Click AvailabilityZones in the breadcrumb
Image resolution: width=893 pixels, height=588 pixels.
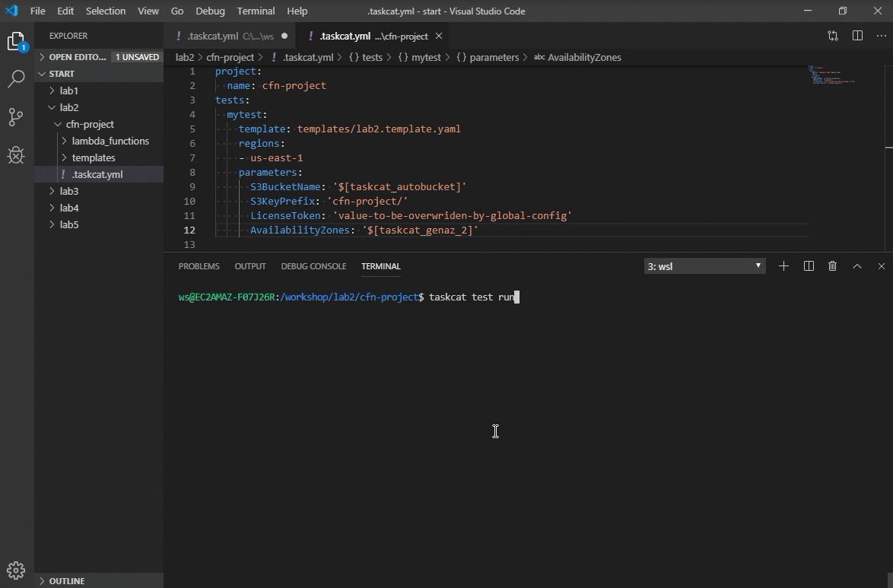(x=577, y=57)
